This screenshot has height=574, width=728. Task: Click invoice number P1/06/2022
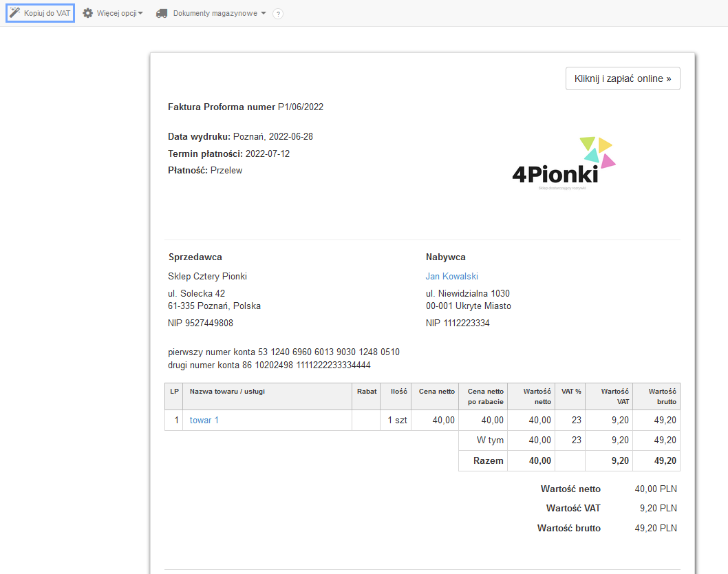(x=301, y=107)
